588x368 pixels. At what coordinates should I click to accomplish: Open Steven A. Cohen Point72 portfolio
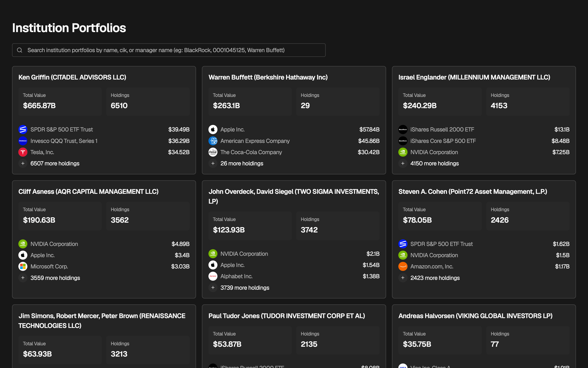click(x=473, y=192)
